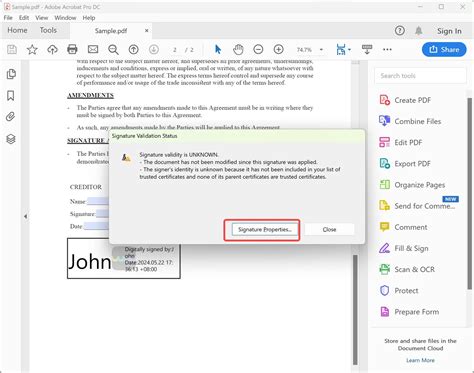Click Sign In
Image resolution: width=474 pixels, height=373 pixels.
449,31
